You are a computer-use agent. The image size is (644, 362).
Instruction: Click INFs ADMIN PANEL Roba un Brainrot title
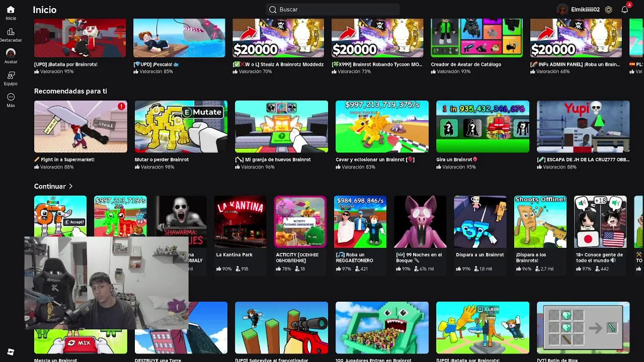click(x=575, y=64)
